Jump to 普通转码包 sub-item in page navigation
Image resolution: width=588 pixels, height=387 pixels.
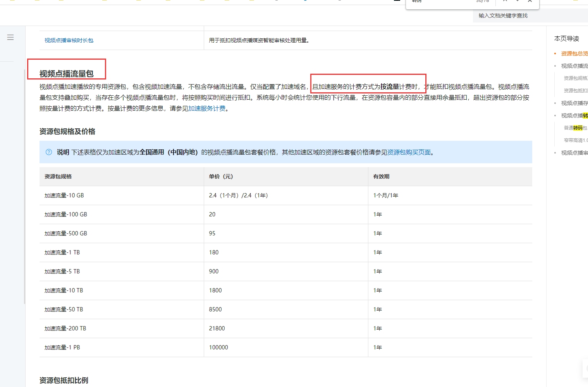point(576,128)
